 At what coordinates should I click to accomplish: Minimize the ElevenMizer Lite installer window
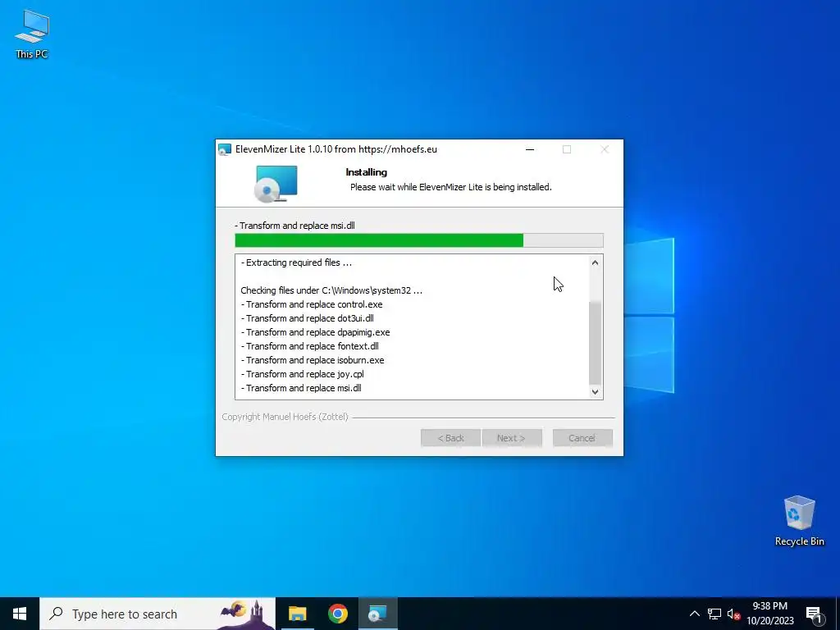[530, 149]
